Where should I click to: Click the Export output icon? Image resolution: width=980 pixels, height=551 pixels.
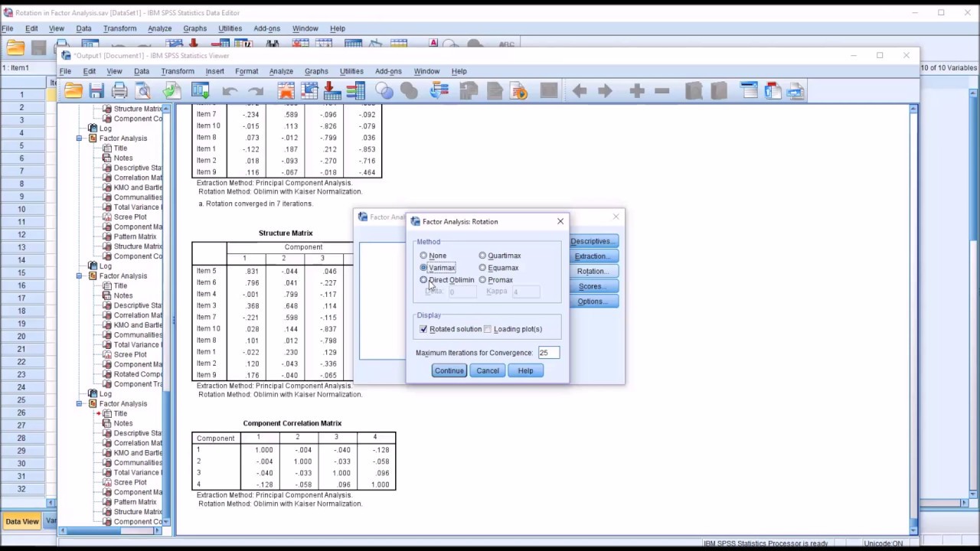(x=171, y=91)
